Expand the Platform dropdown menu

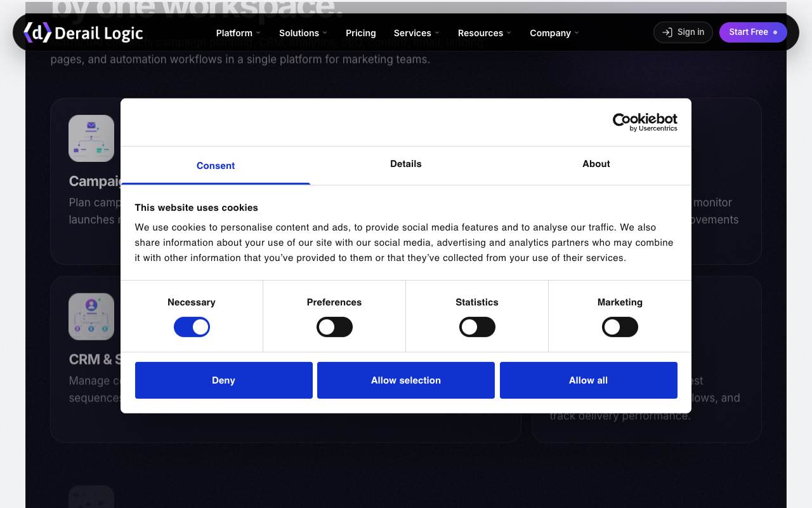tap(239, 33)
